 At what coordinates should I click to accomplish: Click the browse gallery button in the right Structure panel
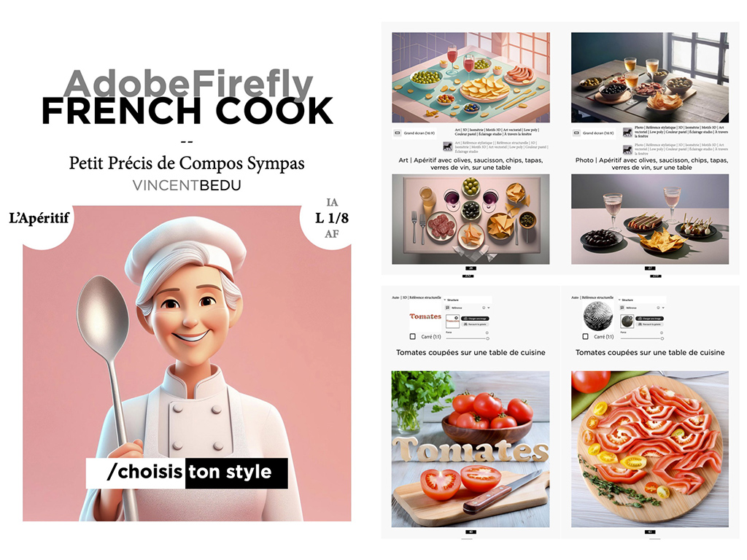click(x=650, y=324)
